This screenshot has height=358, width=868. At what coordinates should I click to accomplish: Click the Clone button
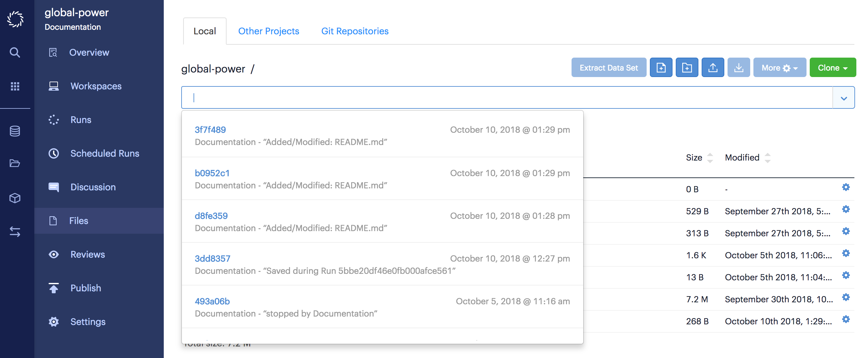click(831, 68)
